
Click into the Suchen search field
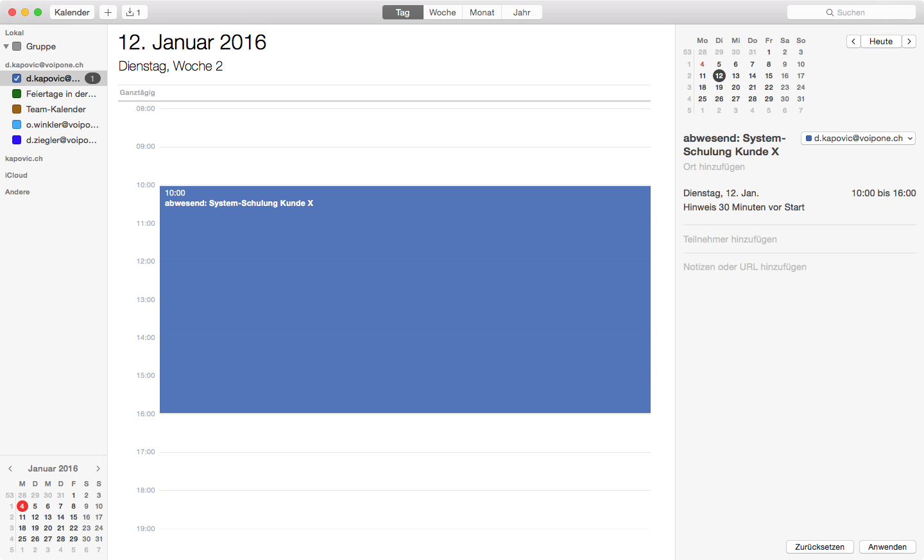(851, 12)
